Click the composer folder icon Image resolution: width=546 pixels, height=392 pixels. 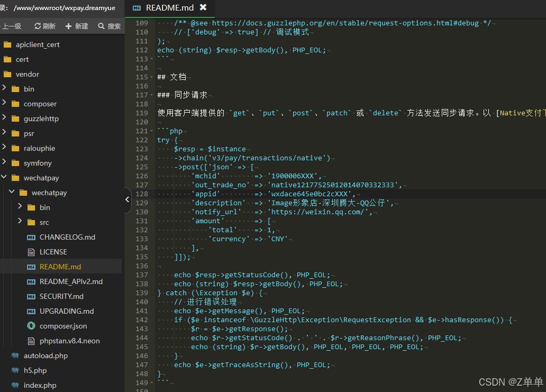(x=15, y=104)
